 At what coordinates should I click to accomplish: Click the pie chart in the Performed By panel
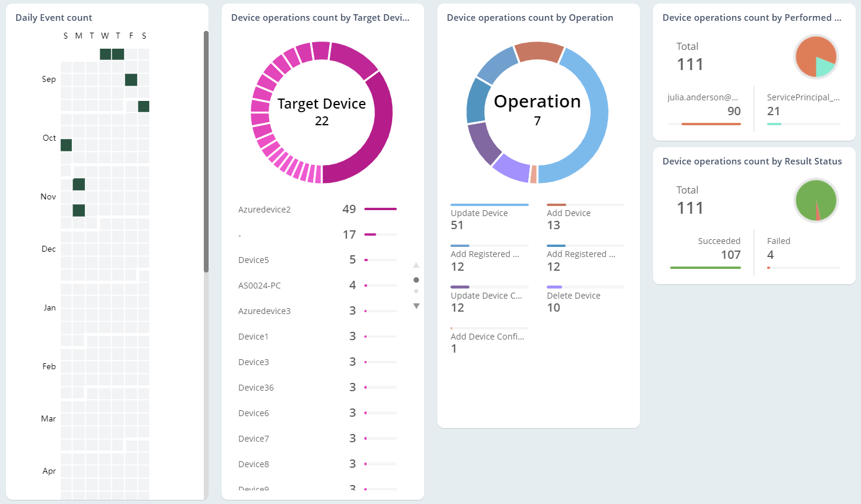point(816,56)
